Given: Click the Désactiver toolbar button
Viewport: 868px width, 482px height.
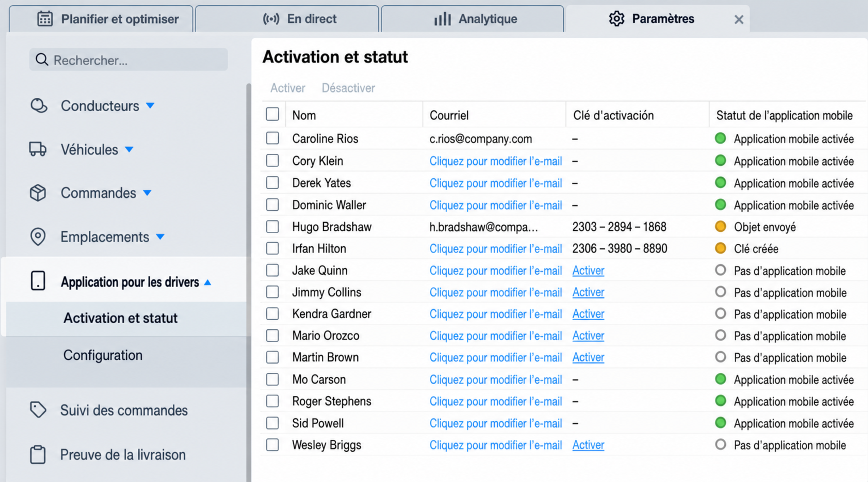Looking at the screenshot, I should 348,88.
